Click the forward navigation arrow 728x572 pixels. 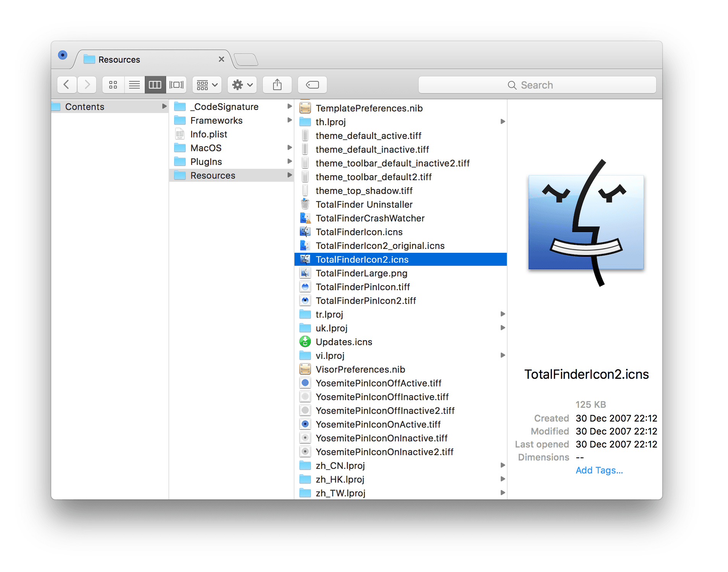point(87,85)
